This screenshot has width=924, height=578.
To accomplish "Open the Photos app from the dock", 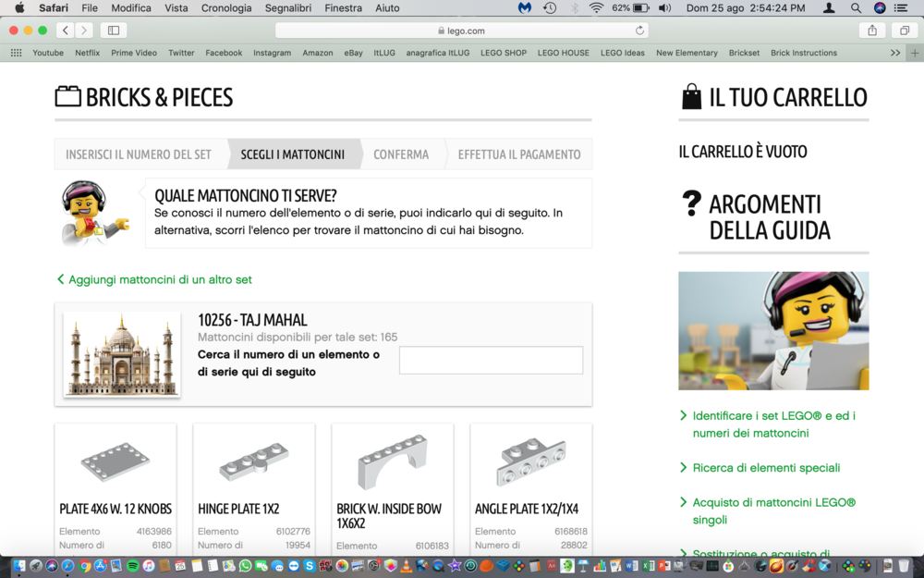I will pyautogui.click(x=342, y=566).
